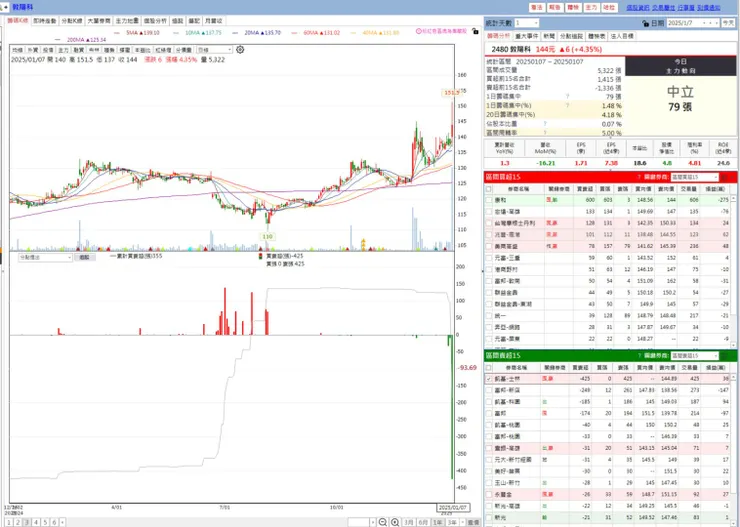Toggle select-all checkbox in the sell table header
Screen dimensions: 740x527
coord(488,368)
